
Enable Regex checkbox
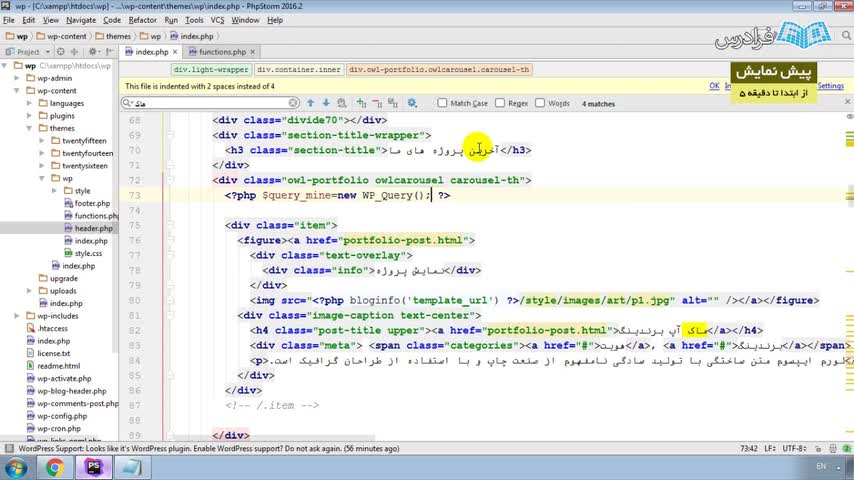tap(500, 102)
